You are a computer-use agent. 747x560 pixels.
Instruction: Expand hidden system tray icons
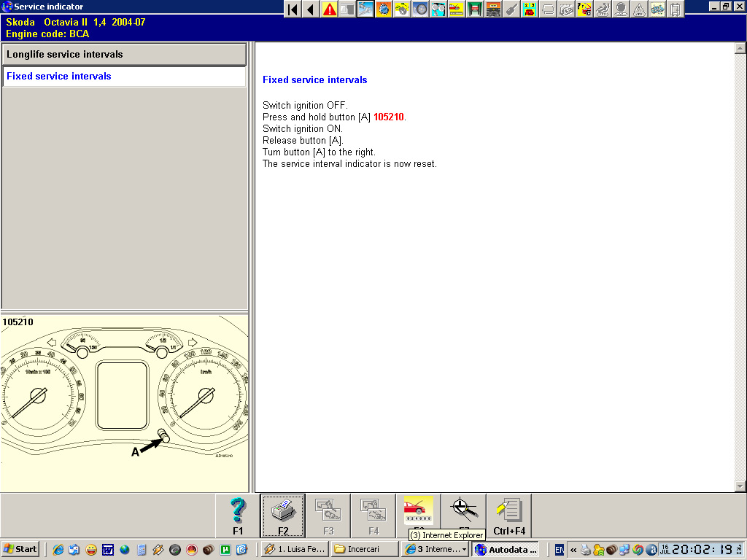[x=573, y=549]
